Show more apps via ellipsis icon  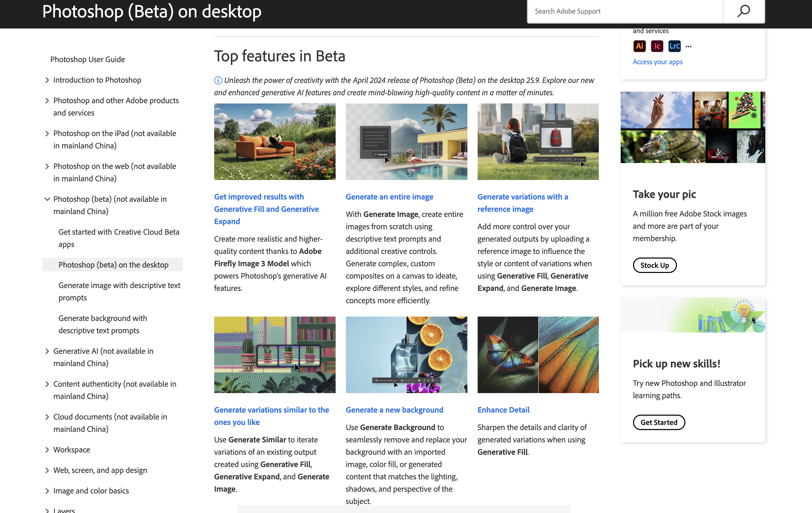coord(688,46)
